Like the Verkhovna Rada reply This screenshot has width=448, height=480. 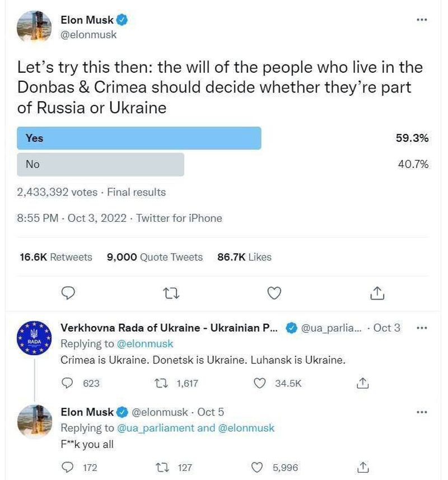click(x=259, y=383)
